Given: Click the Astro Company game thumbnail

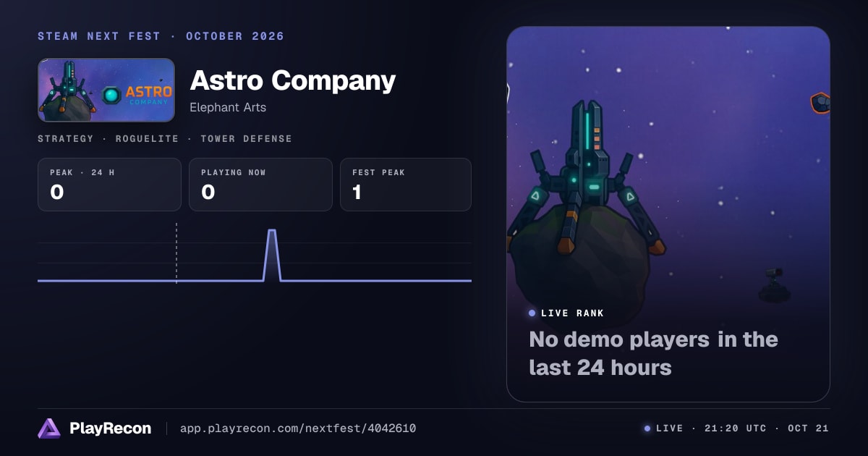Looking at the screenshot, I should pyautogui.click(x=106, y=90).
